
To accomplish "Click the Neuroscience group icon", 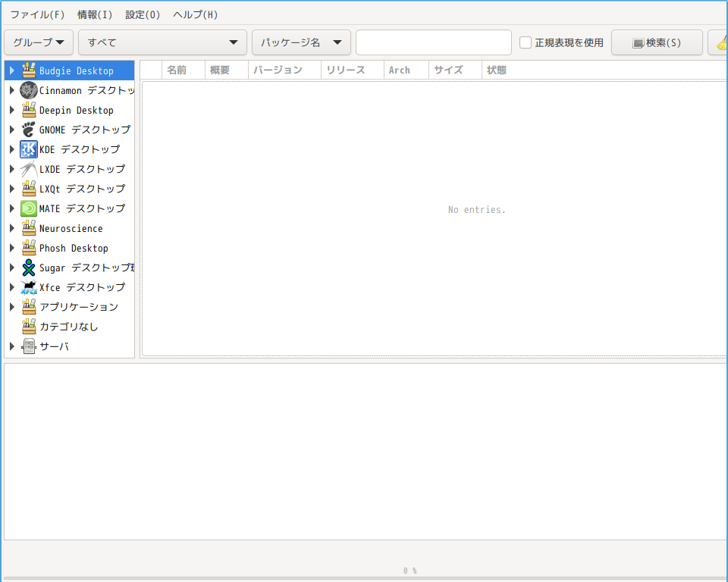I will 29,228.
